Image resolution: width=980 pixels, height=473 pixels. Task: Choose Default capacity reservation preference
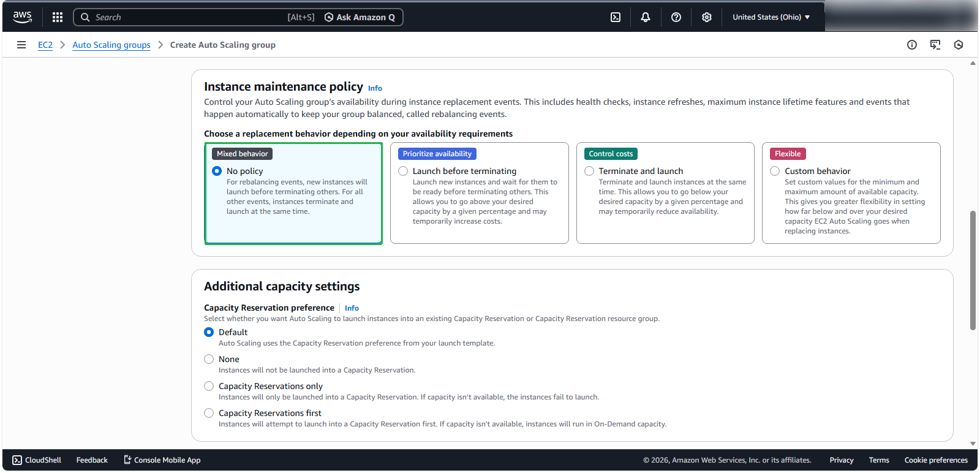tap(209, 332)
